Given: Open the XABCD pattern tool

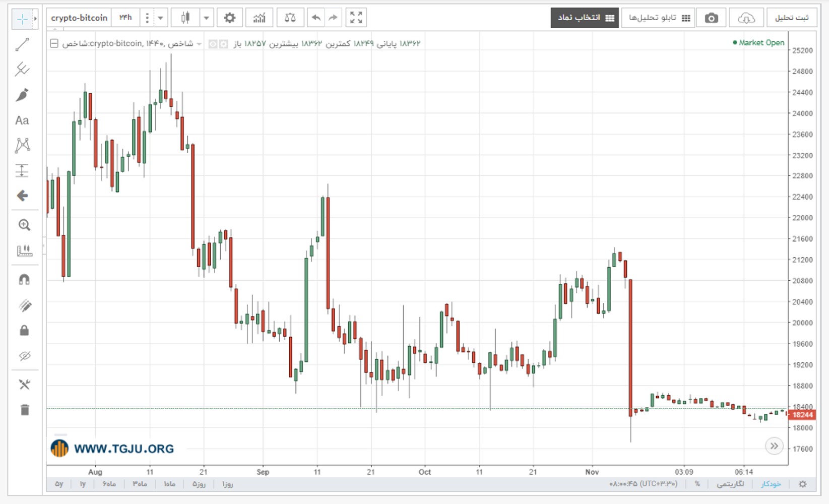Looking at the screenshot, I should coord(22,146).
